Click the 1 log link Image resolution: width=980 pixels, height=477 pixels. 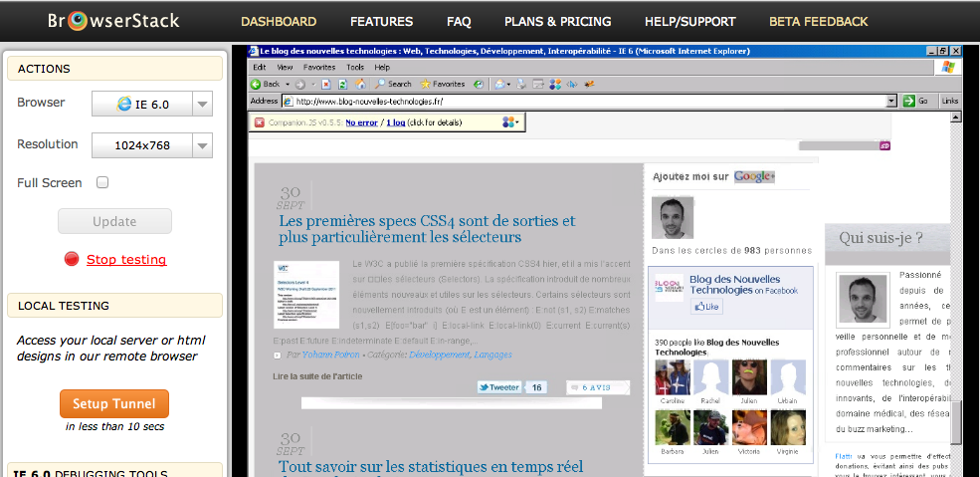pos(395,122)
